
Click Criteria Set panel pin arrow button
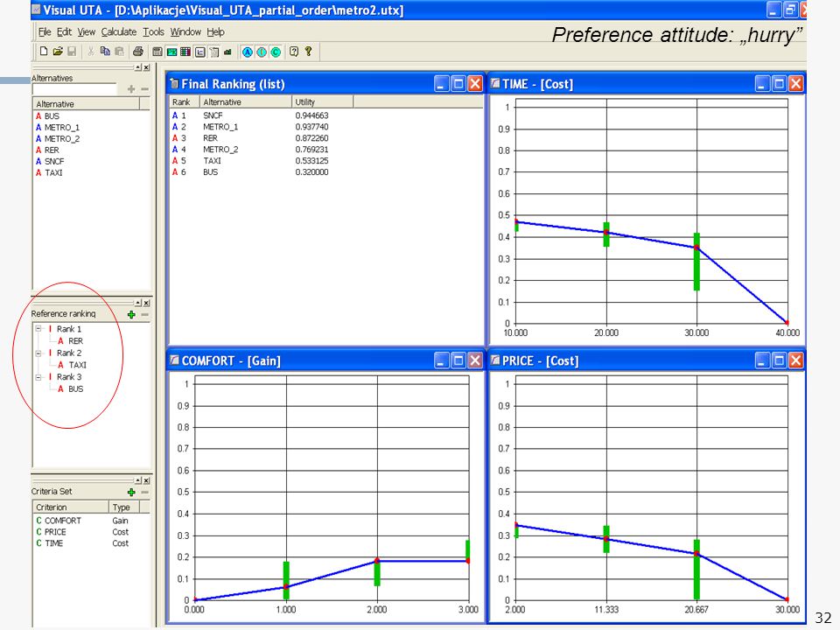pos(137,480)
